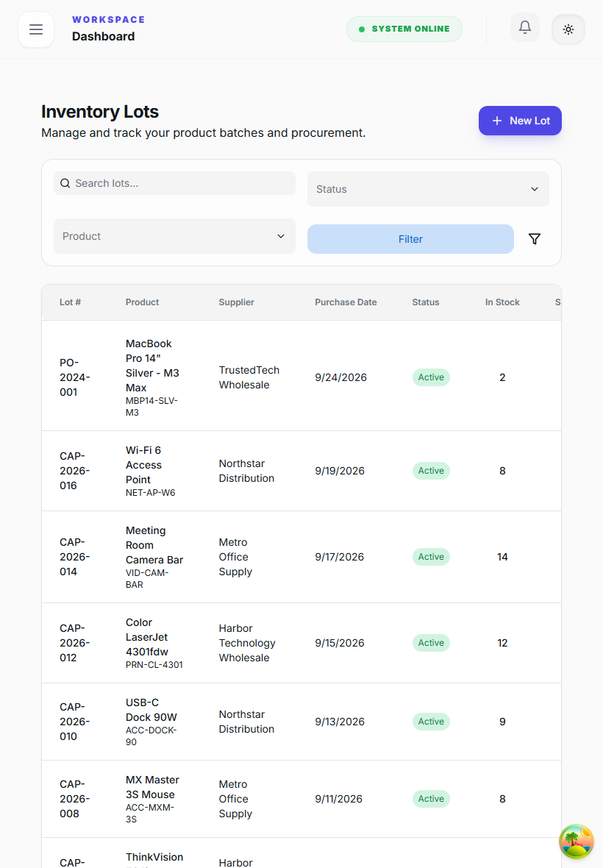
Task: Sort by Status column header
Action: point(426,302)
